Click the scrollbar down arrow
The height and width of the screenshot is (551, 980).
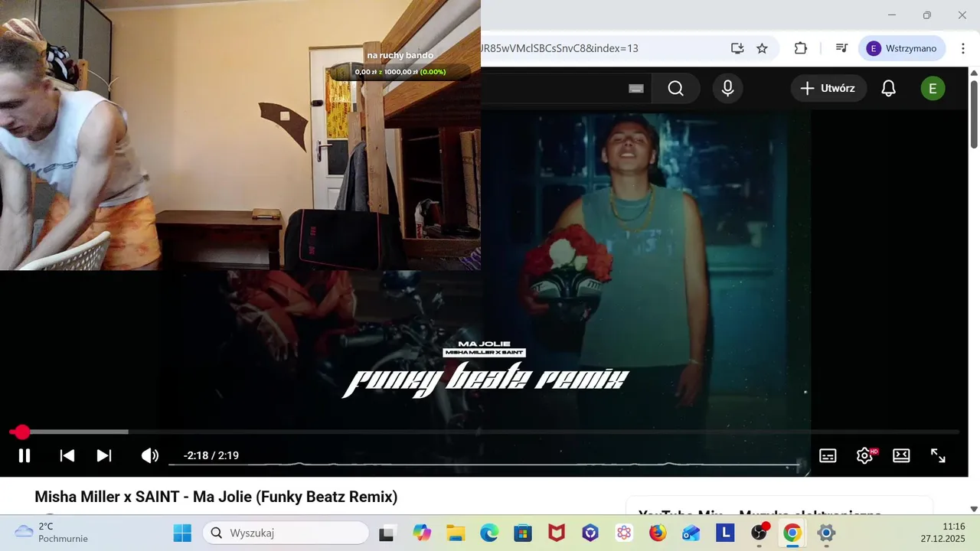(974, 509)
